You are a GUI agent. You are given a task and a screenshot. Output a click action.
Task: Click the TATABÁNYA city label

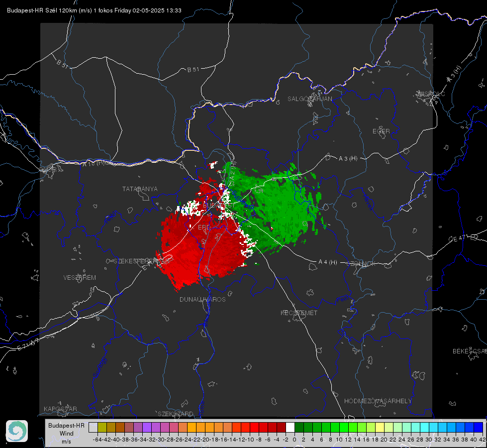140,189
